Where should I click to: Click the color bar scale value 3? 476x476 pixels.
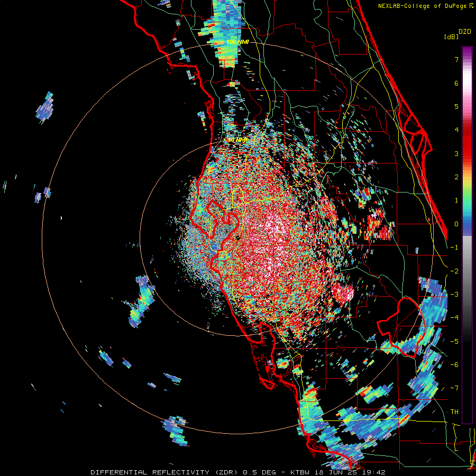point(456,153)
